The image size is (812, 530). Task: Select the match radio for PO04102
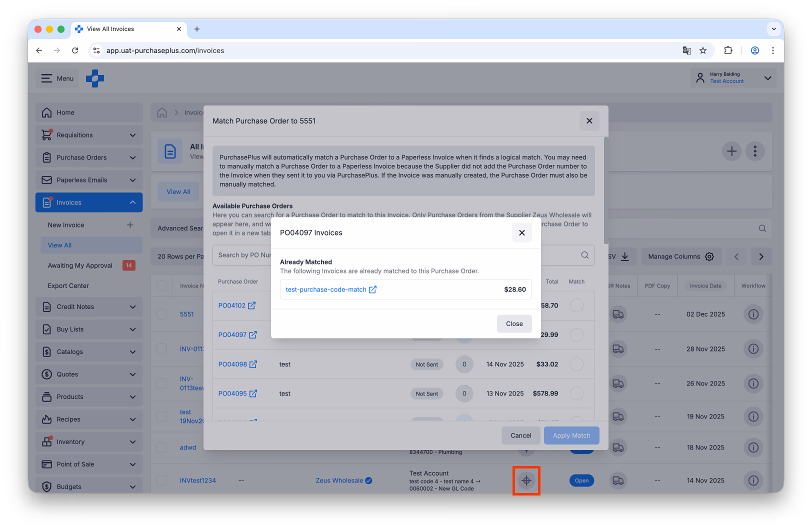coord(576,305)
